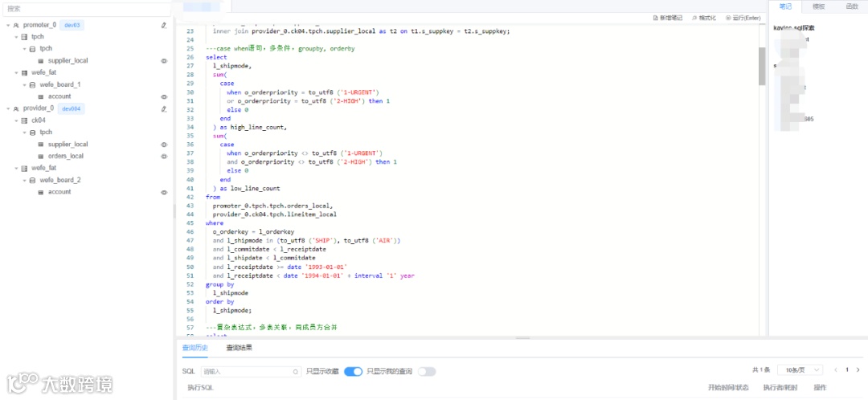
Task: Collapse tpch database under ck04
Action: pyautogui.click(x=24, y=133)
